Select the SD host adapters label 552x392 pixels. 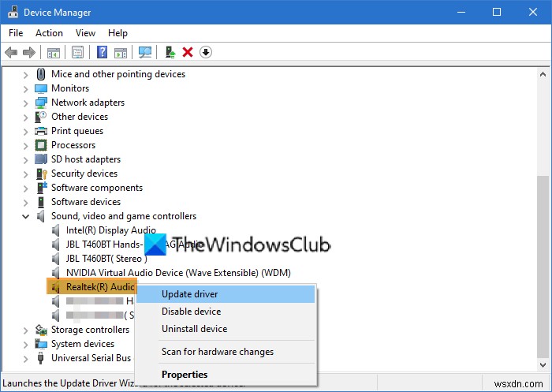coord(86,159)
